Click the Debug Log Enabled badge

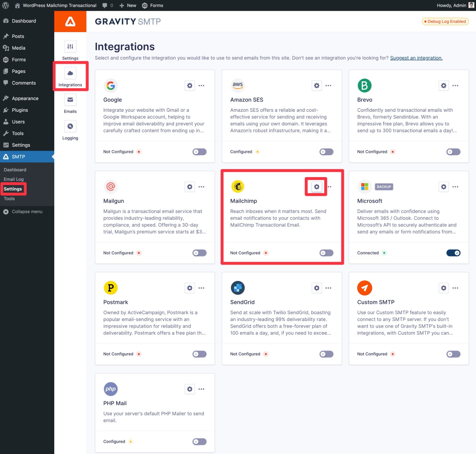click(446, 22)
